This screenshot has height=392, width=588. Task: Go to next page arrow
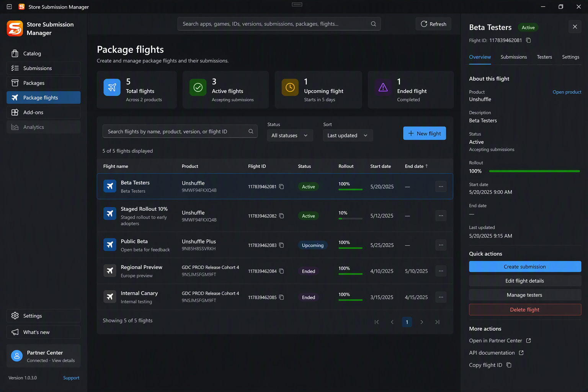(x=422, y=322)
